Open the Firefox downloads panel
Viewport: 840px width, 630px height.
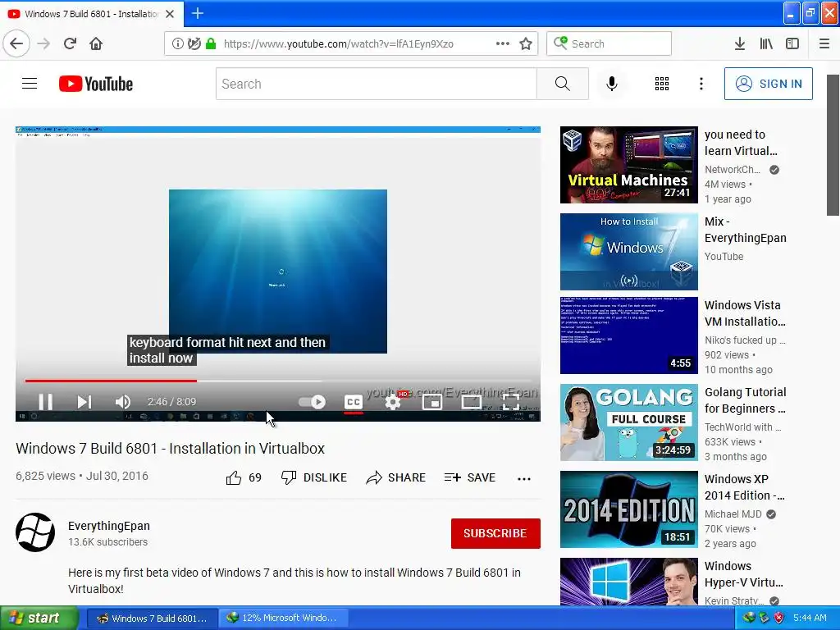coord(740,43)
